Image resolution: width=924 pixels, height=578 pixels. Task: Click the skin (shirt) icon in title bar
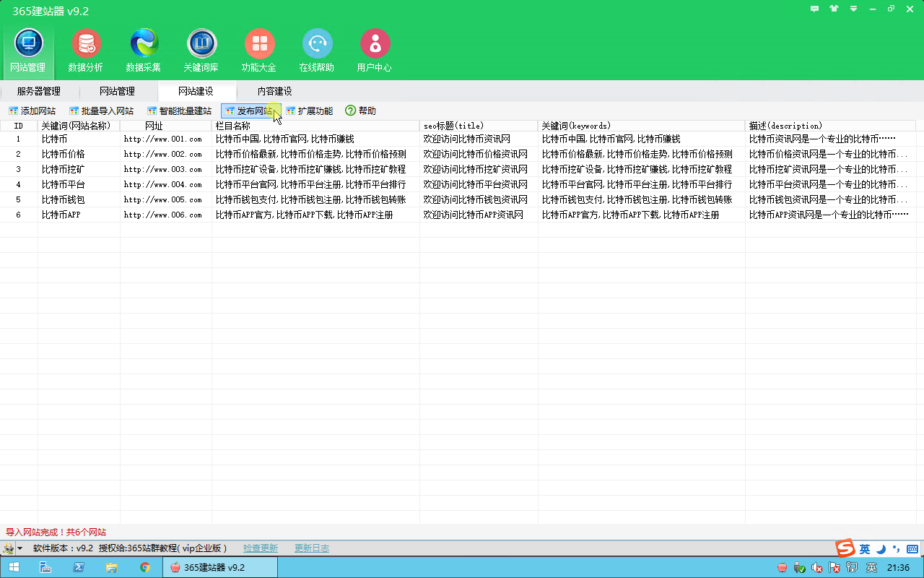(x=834, y=9)
